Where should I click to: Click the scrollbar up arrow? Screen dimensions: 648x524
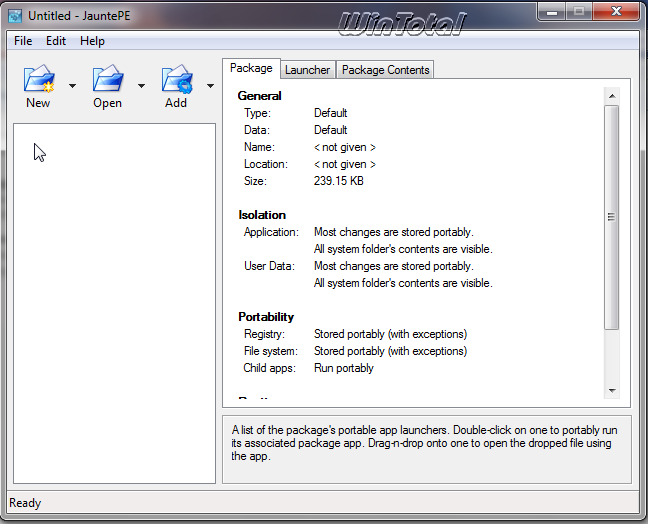(612, 96)
